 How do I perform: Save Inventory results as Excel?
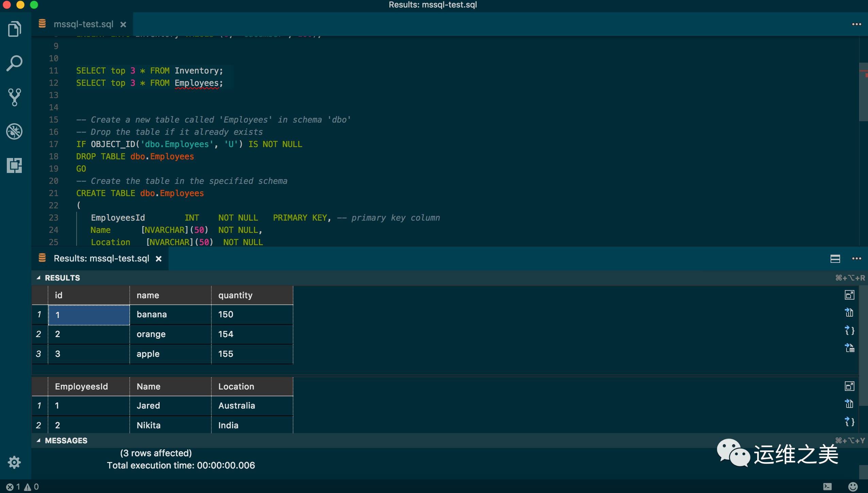coord(850,348)
